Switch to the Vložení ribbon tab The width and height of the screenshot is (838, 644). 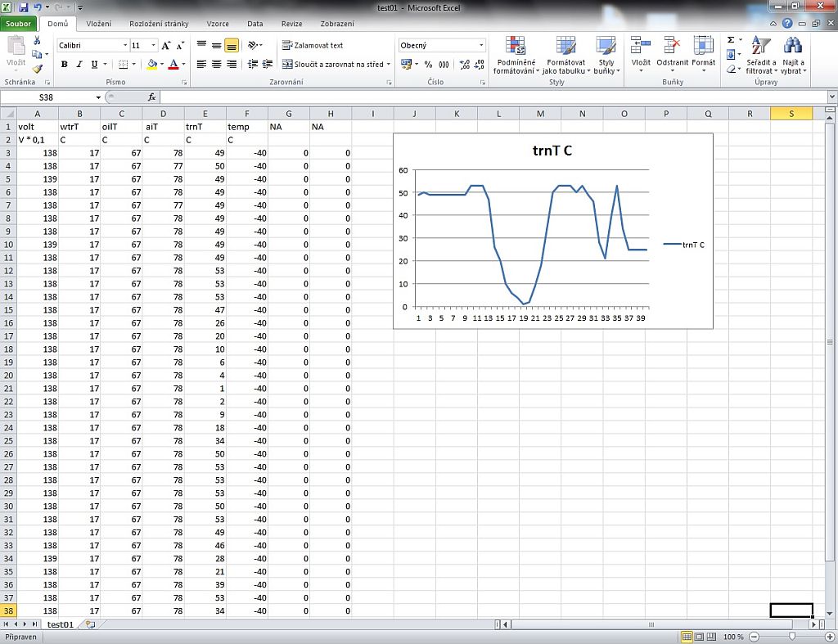click(99, 25)
